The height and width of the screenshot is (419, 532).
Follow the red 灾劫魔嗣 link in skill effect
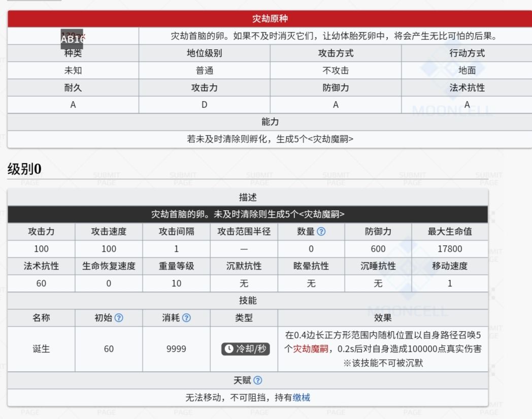311,349
